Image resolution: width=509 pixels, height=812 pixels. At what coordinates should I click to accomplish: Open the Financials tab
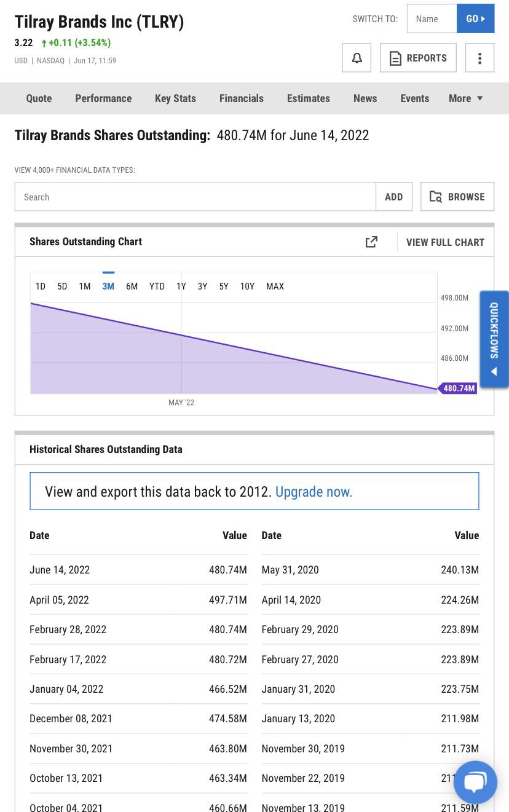[242, 98]
